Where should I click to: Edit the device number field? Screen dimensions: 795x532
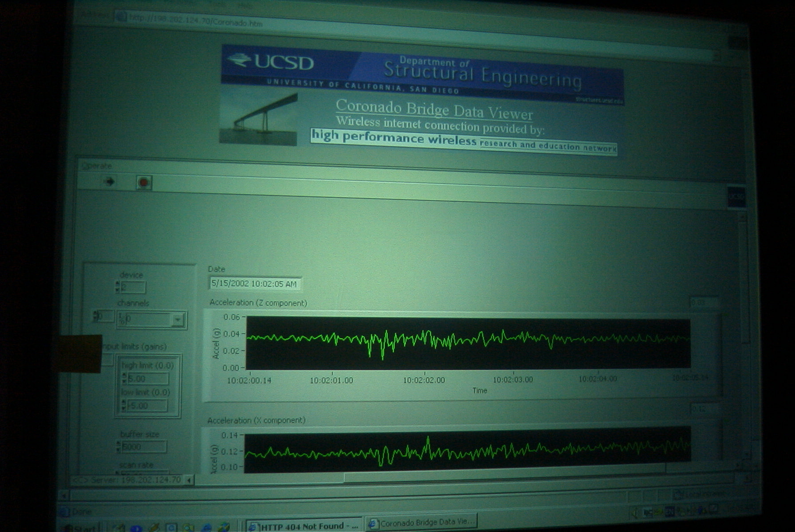(x=133, y=287)
